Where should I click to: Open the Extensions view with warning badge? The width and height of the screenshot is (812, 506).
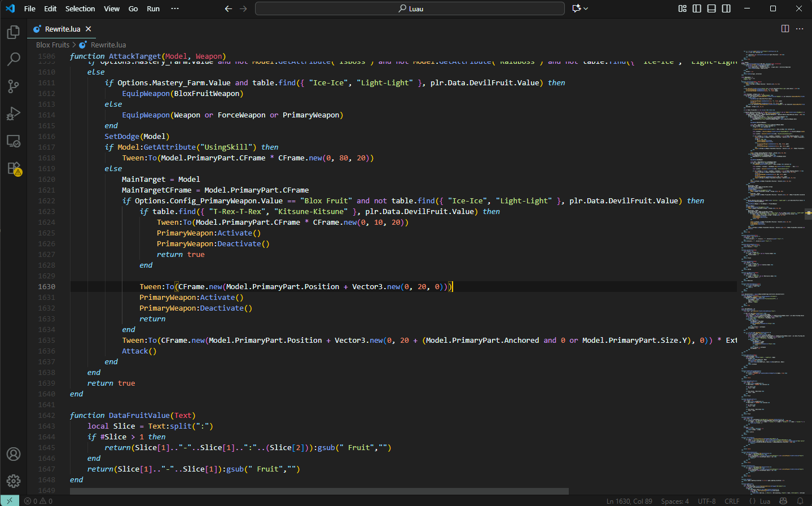click(x=14, y=168)
